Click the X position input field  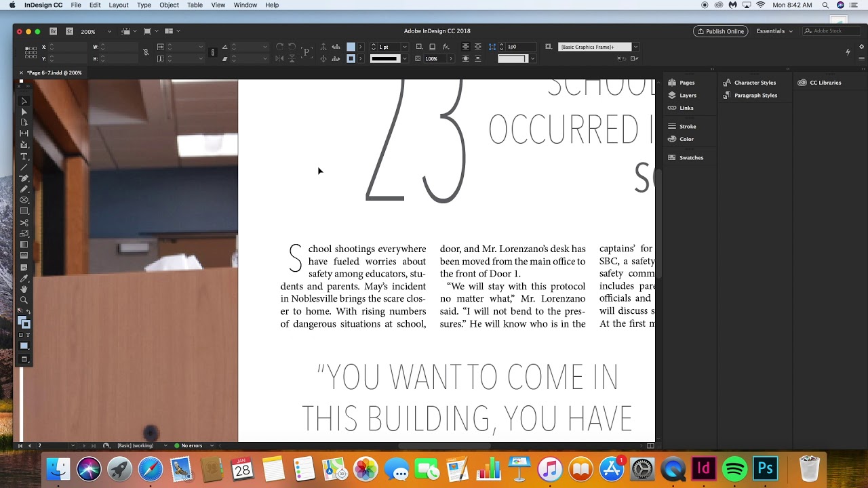(x=68, y=47)
